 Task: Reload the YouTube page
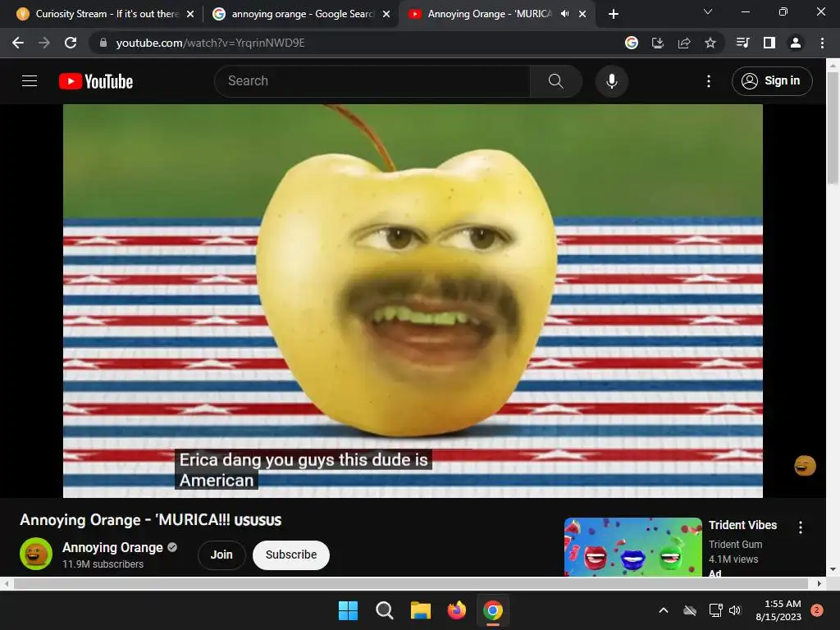[71, 43]
